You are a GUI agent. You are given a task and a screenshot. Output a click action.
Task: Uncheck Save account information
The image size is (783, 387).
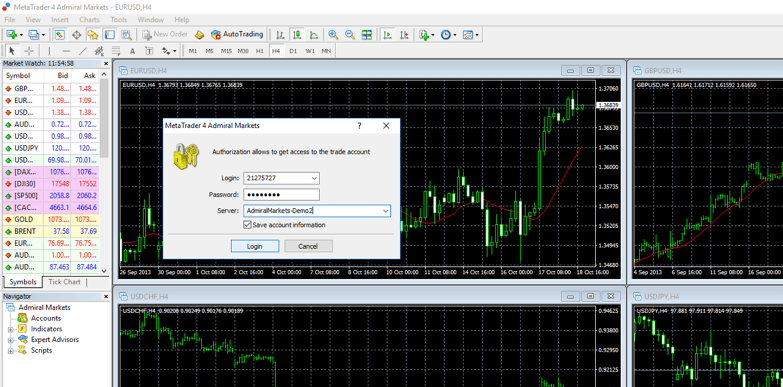[x=247, y=225]
